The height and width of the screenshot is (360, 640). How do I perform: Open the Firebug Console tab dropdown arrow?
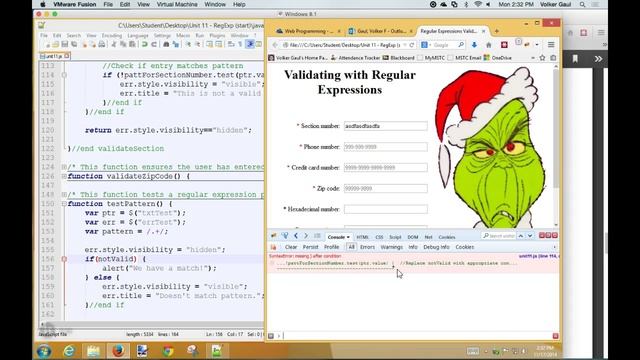348,237
